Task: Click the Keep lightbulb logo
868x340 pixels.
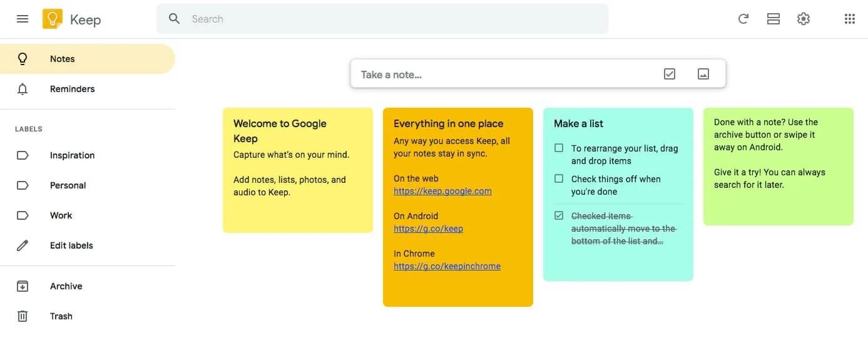Action: click(x=53, y=19)
